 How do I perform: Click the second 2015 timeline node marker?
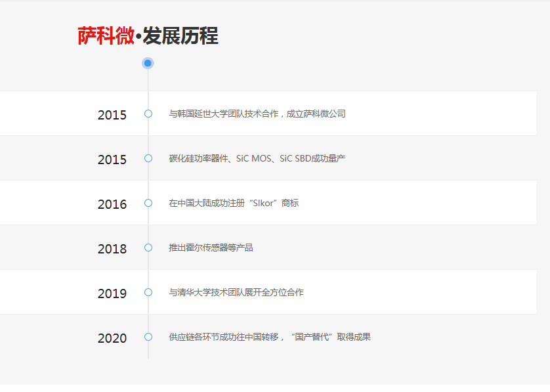tap(147, 158)
